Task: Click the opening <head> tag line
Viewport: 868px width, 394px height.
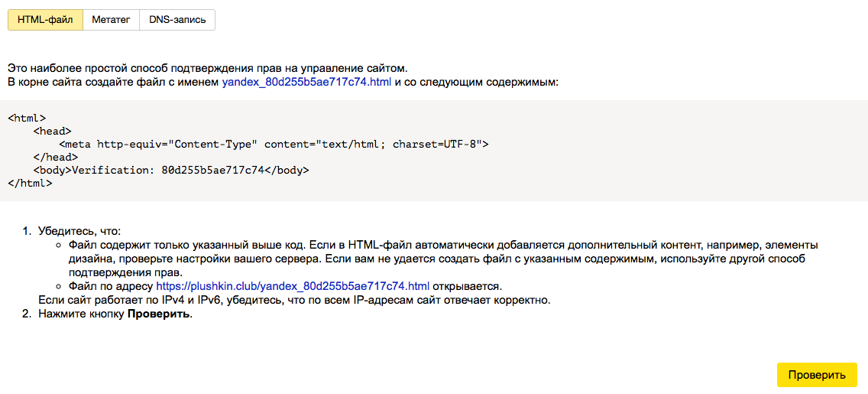Action: [x=52, y=131]
